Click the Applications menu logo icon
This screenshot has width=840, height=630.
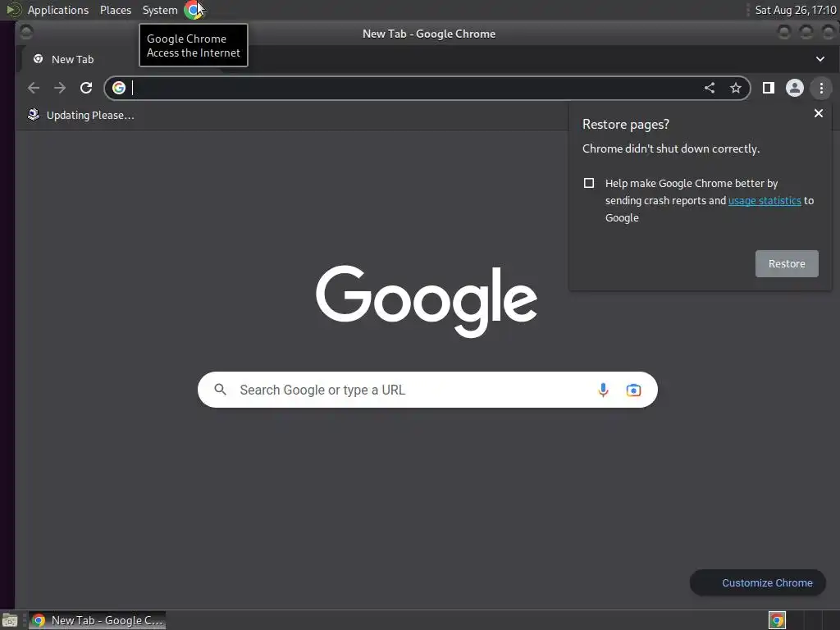13,10
